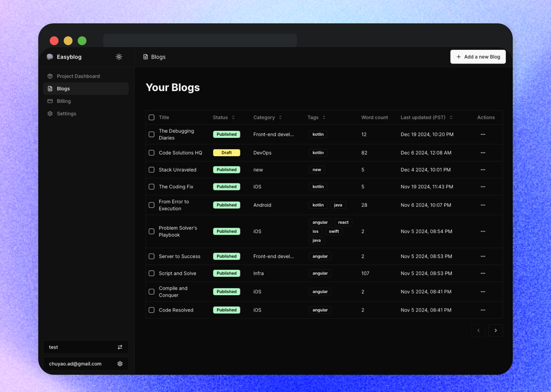Open the test project switcher
This screenshot has width=551, height=392.
86,347
